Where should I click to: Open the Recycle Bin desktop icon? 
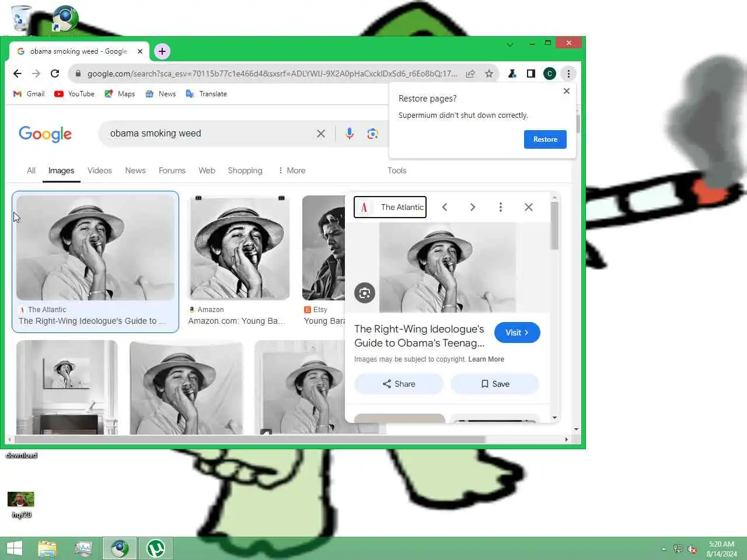[x=21, y=17]
